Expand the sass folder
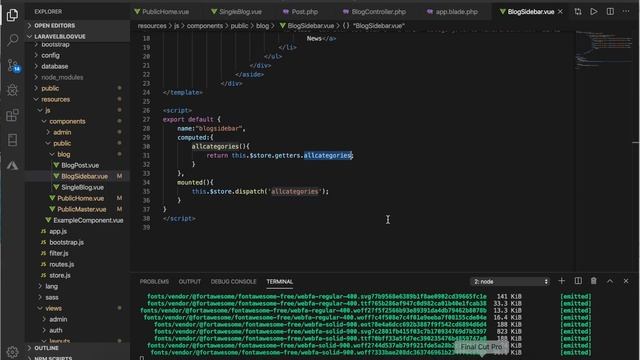This screenshot has height=360, width=640. click(51, 297)
